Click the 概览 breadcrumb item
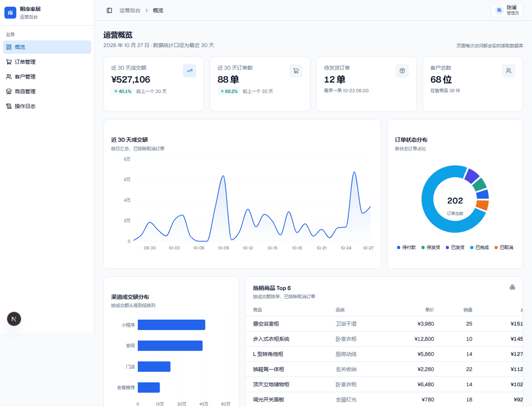This screenshot has width=532, height=407. (x=158, y=10)
